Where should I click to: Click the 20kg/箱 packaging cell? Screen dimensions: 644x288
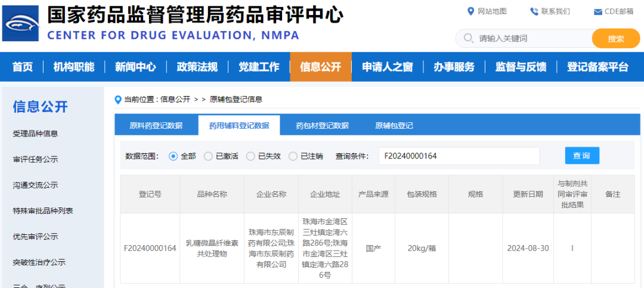pyautogui.click(x=422, y=248)
